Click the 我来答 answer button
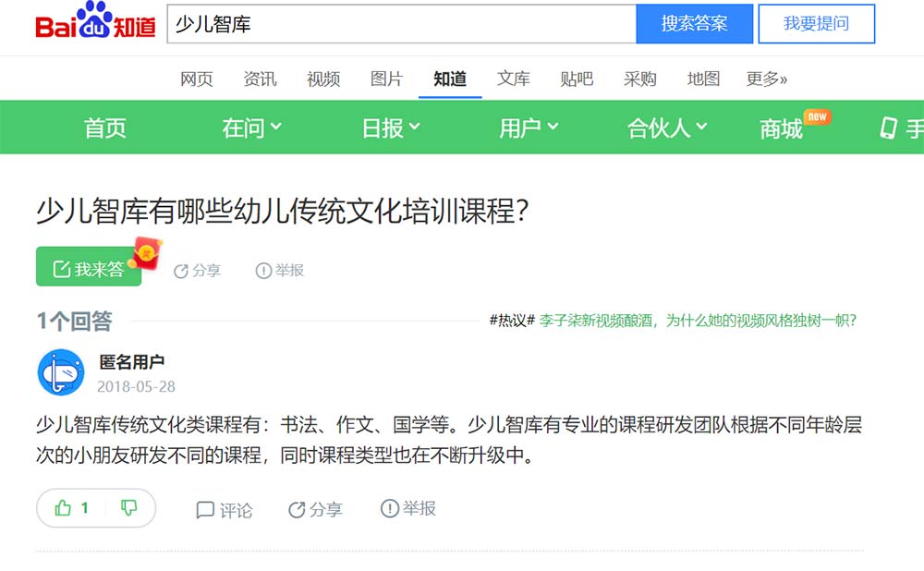924x571 pixels. pyautogui.click(x=89, y=269)
